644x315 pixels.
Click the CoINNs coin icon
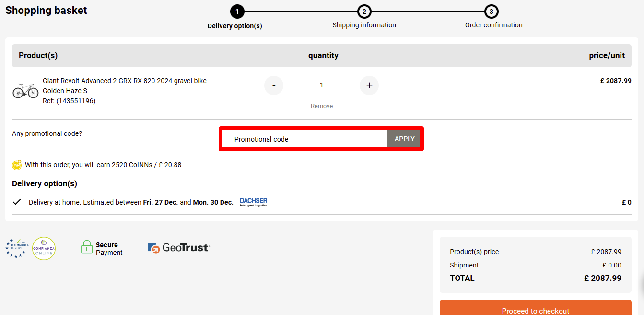[17, 165]
